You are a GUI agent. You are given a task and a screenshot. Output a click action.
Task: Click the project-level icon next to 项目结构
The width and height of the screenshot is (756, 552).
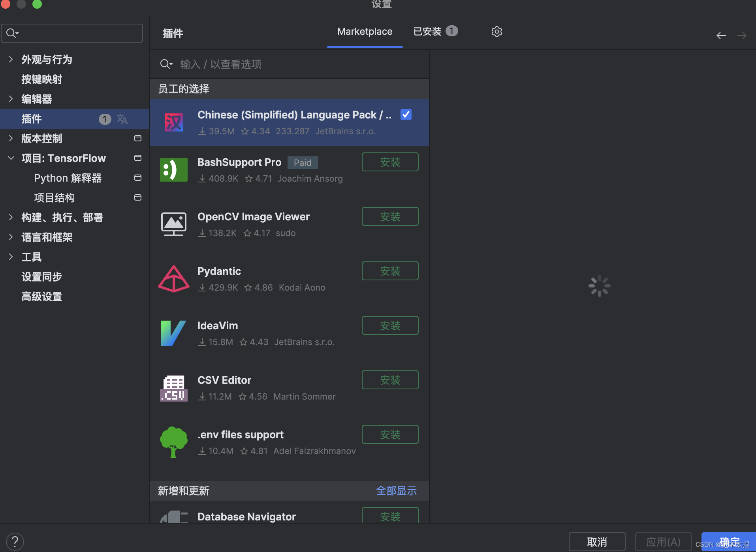[x=138, y=197]
